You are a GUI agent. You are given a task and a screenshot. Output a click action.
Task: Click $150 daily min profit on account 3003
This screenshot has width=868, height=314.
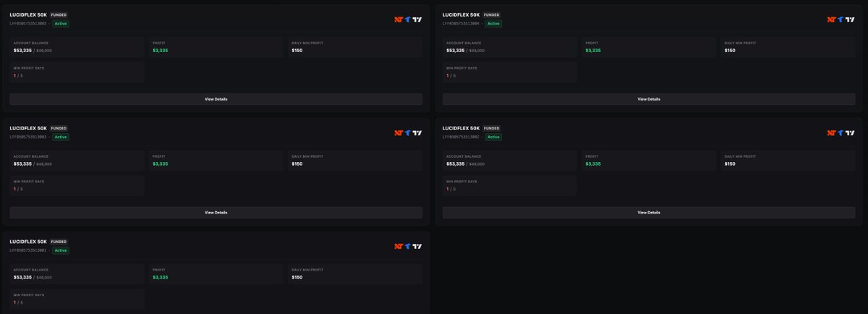[297, 164]
